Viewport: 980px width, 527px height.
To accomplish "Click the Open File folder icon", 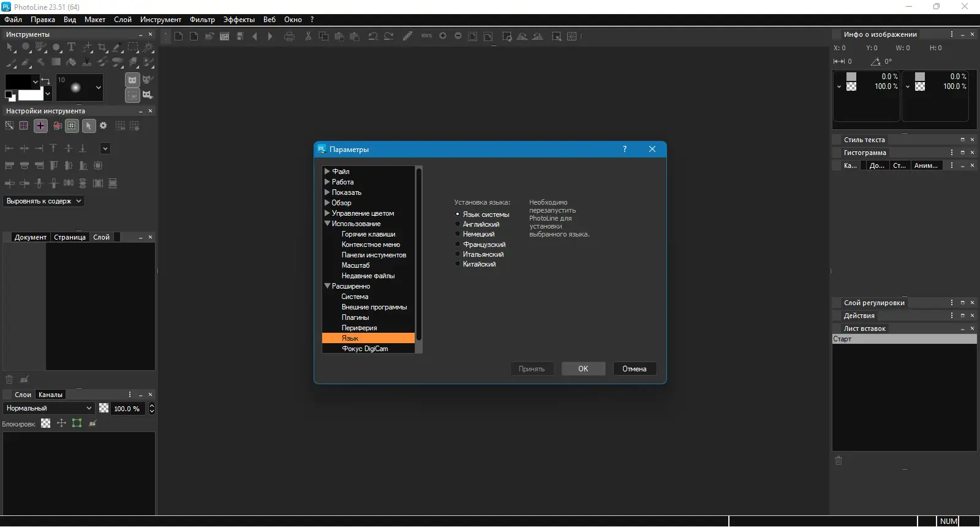I will coord(209,36).
